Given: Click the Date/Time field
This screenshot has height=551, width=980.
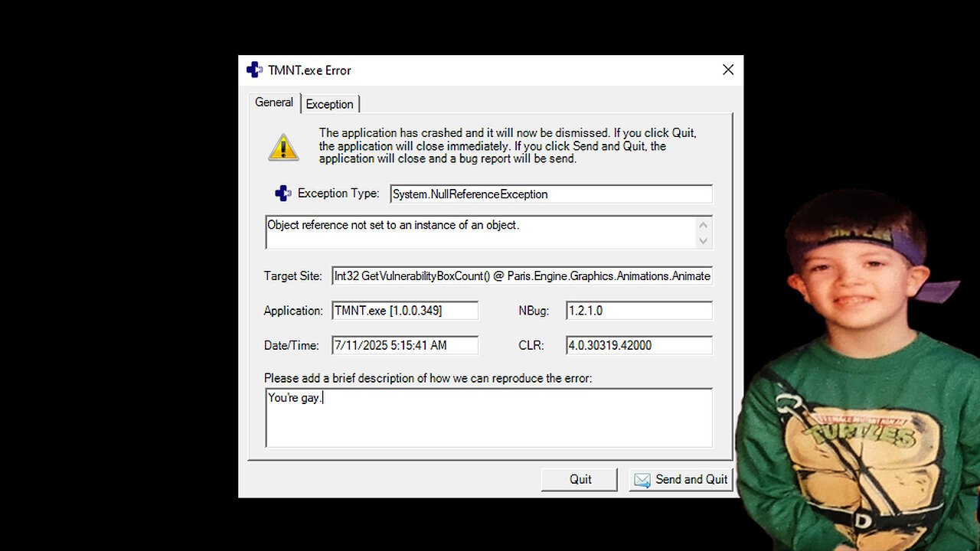Looking at the screenshot, I should (405, 345).
